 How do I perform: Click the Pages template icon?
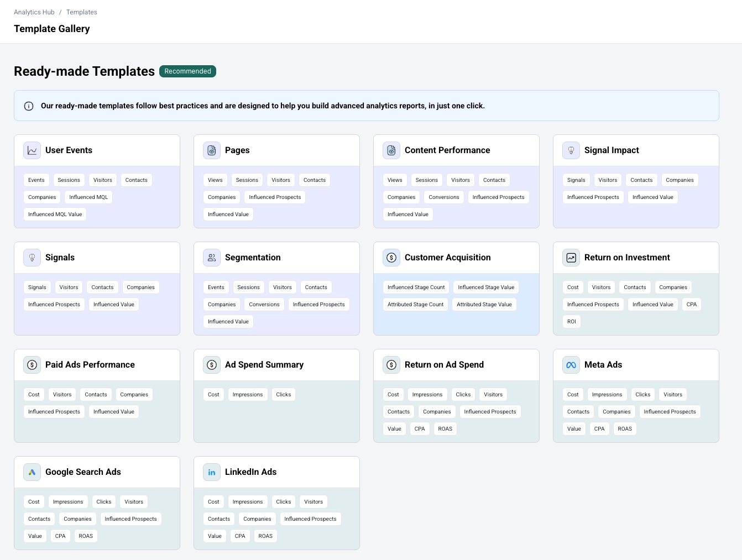tap(212, 150)
